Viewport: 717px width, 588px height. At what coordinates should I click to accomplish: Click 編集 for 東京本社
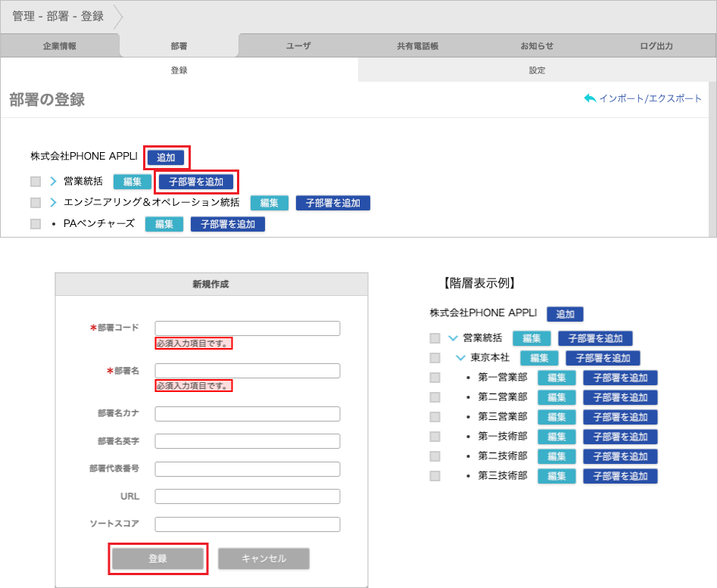(539, 358)
